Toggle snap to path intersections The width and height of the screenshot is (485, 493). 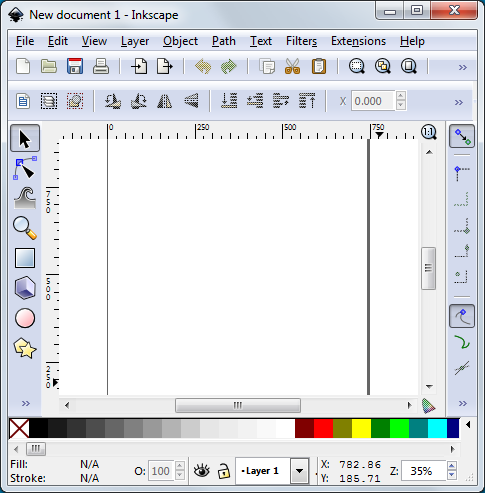coord(462,368)
